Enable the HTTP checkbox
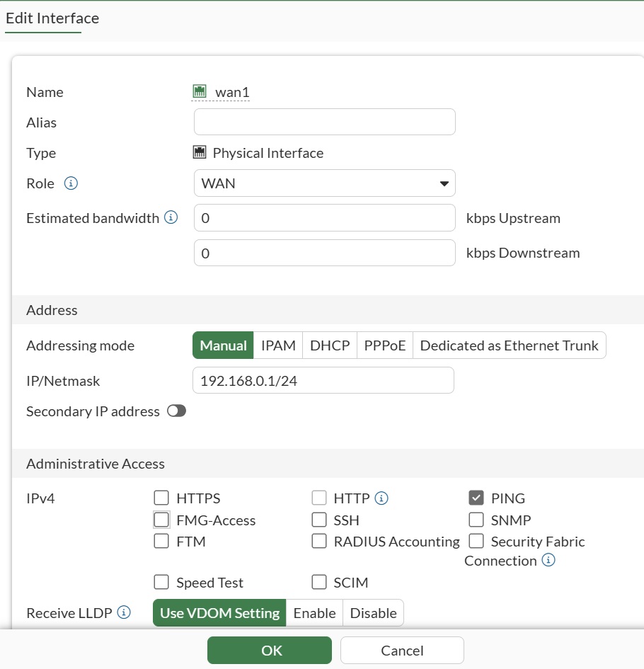The width and height of the screenshot is (644, 669). pos(319,498)
